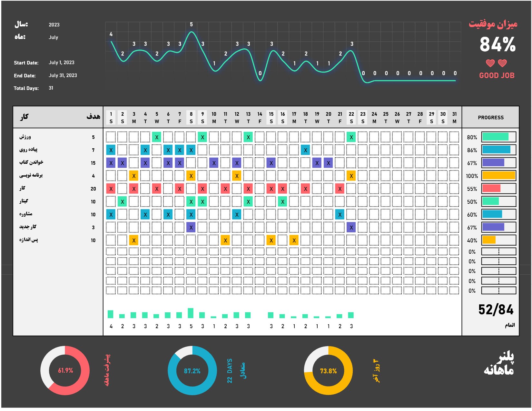Screen dimensions: 532x411
Task: Click the green bar under day 1
Action: point(111,314)
